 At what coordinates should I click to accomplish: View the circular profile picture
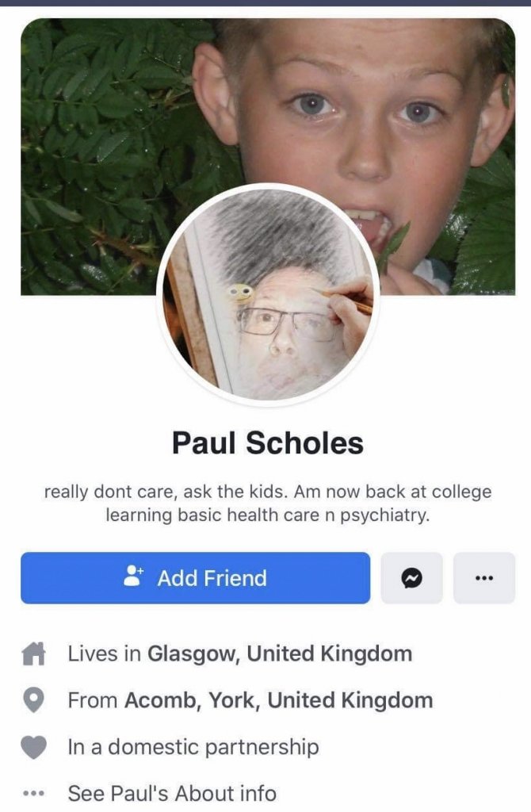(268, 294)
